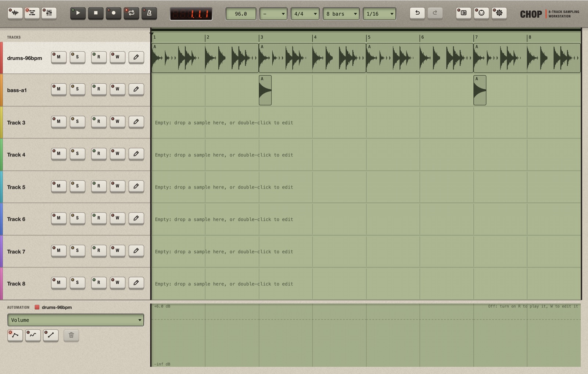This screenshot has width=588, height=374.
Task: Enable automation read on Track 3
Action: click(99, 122)
